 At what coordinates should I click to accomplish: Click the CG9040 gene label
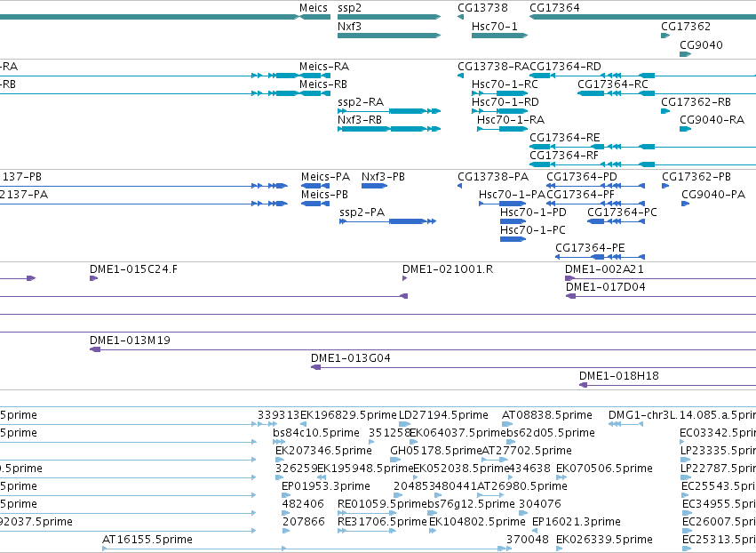pos(701,45)
